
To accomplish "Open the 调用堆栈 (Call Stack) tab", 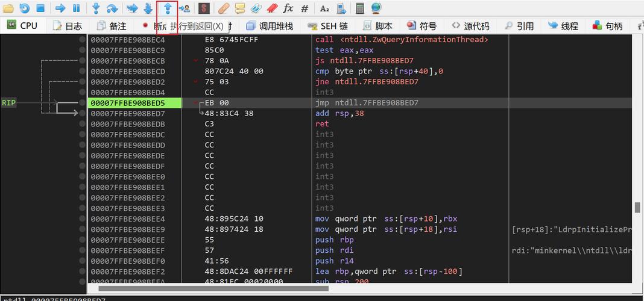I will tap(269, 26).
